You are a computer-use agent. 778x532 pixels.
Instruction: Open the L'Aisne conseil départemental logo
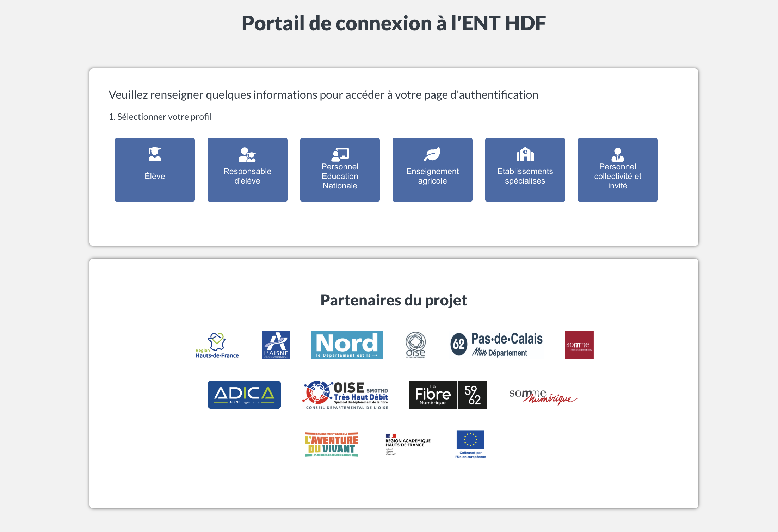pyautogui.click(x=276, y=345)
